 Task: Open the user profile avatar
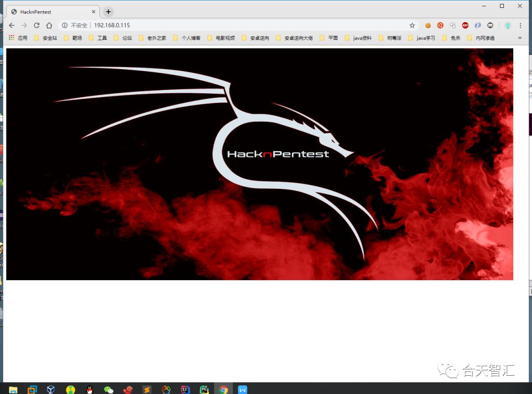pyautogui.click(x=507, y=26)
